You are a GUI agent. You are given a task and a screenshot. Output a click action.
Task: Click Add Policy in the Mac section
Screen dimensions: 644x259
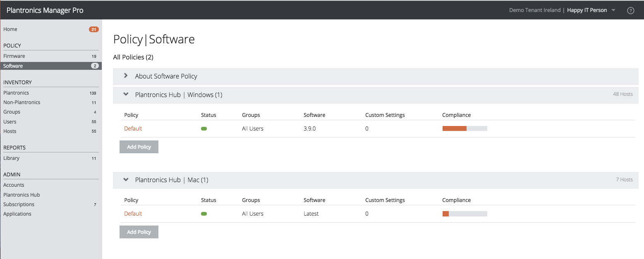tap(139, 232)
